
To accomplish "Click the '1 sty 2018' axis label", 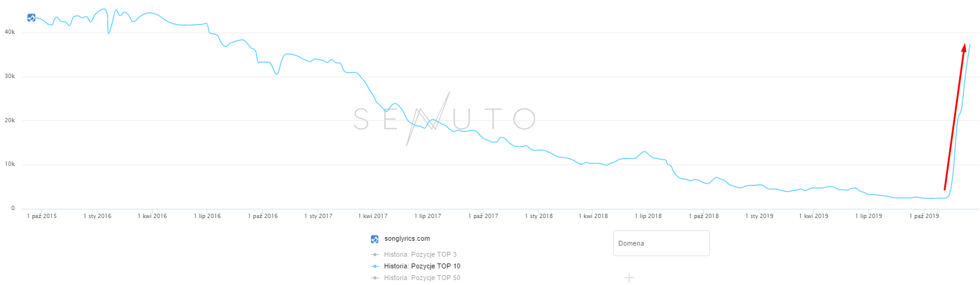I will tap(539, 216).
